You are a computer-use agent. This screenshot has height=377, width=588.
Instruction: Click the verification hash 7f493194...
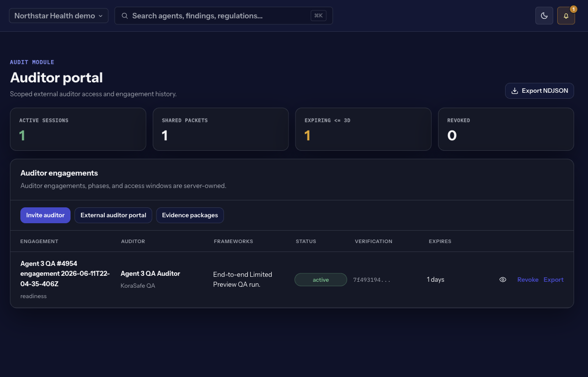tap(371, 280)
